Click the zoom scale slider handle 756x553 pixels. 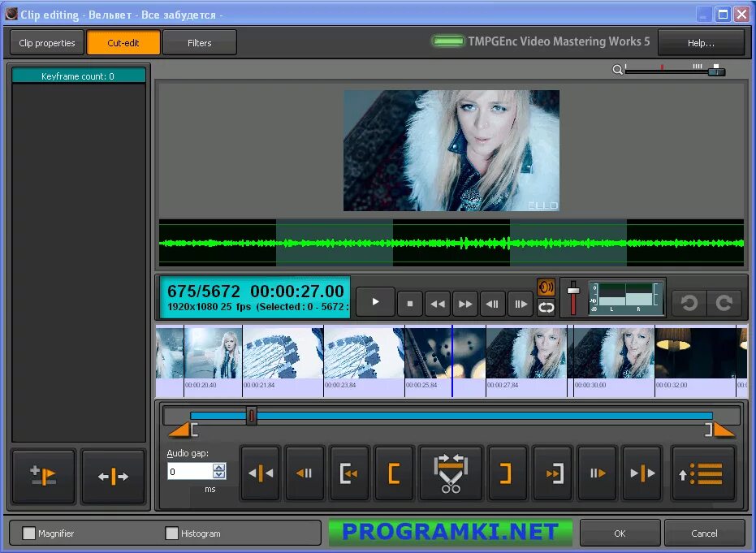[716, 71]
